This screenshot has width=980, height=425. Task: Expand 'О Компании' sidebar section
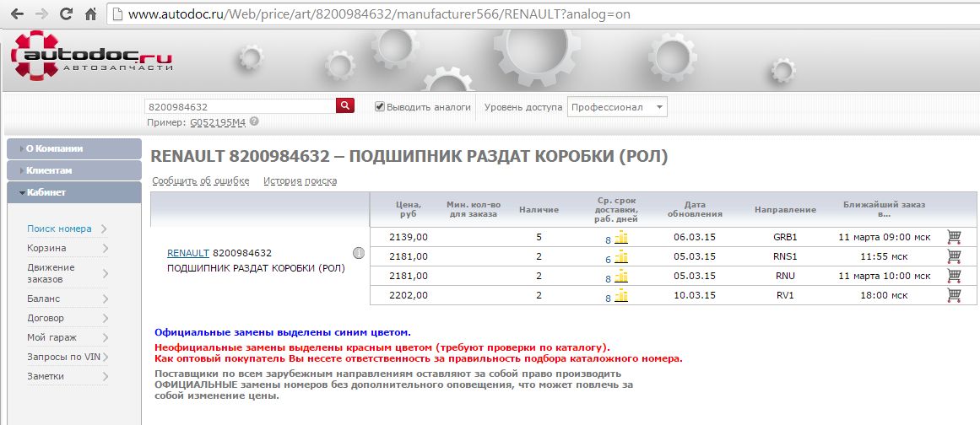click(73, 148)
